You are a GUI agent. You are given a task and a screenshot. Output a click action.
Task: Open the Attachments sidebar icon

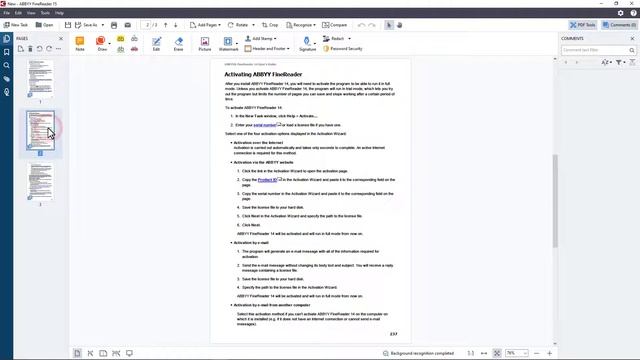7,79
